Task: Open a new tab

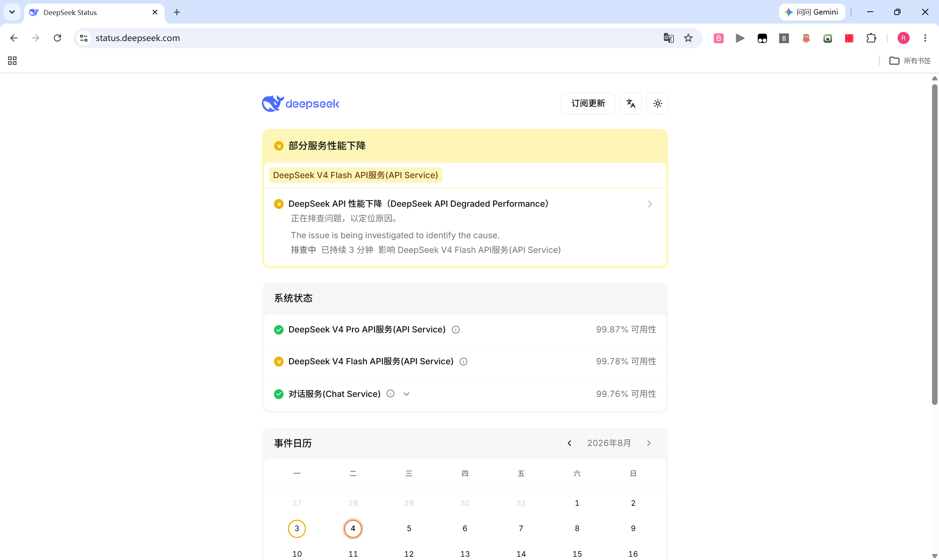Action: tap(177, 12)
